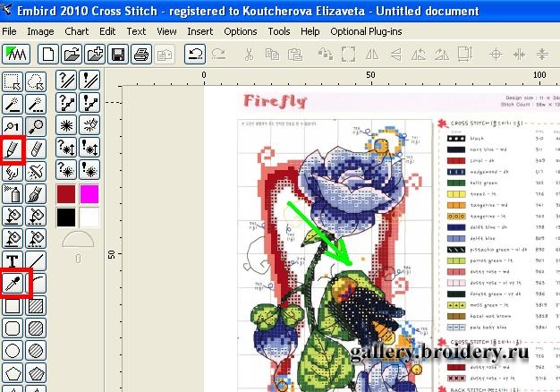Open the File menu
This screenshot has height=392, width=560.
coord(9,31)
